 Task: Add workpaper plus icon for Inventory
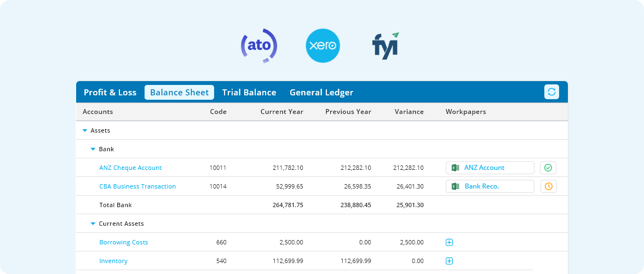click(x=449, y=261)
